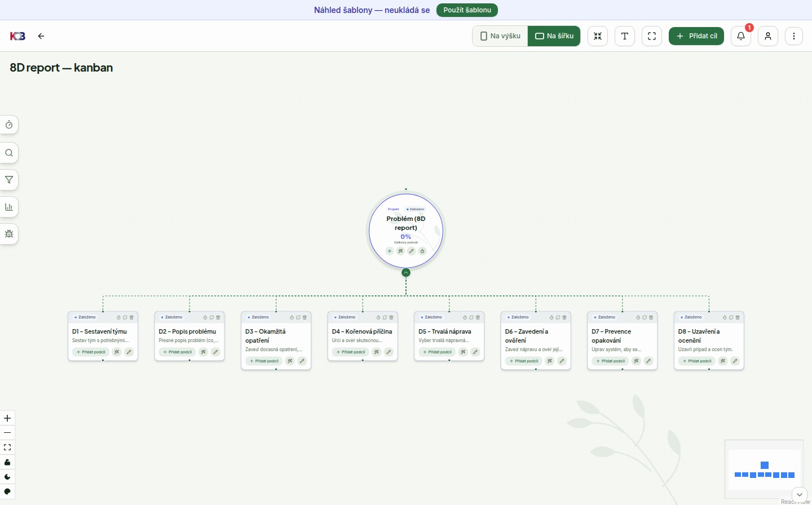The height and width of the screenshot is (505, 812).
Task: Open status 'Založeno' on D5 card
Action: pos(431,317)
